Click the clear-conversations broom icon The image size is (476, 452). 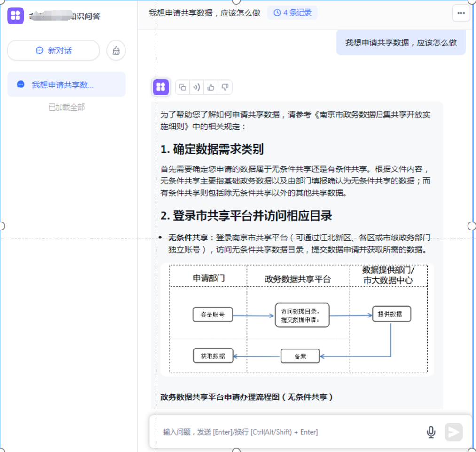[116, 50]
